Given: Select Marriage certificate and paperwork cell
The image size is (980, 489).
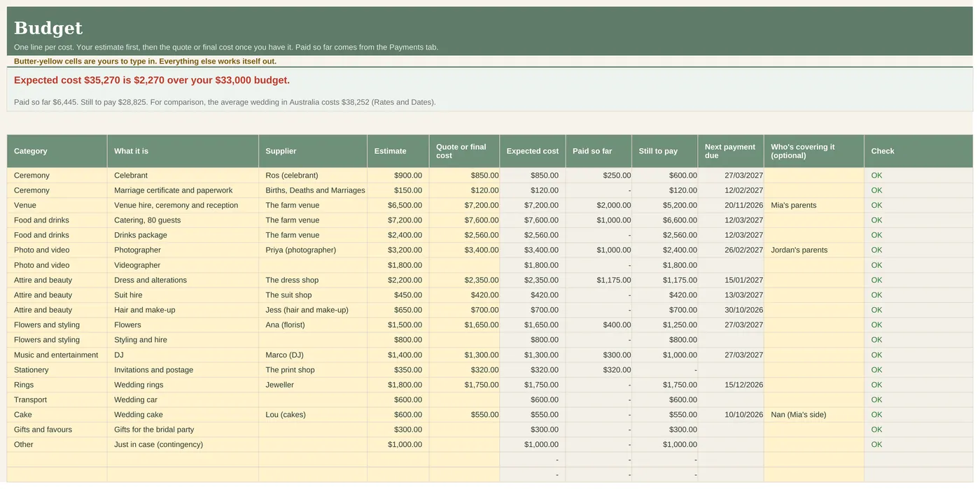Looking at the screenshot, I should [x=183, y=190].
